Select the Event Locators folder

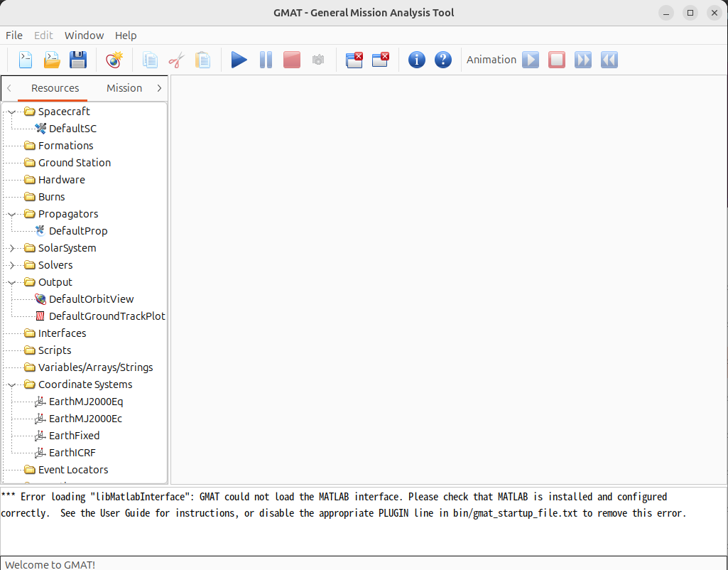point(73,470)
